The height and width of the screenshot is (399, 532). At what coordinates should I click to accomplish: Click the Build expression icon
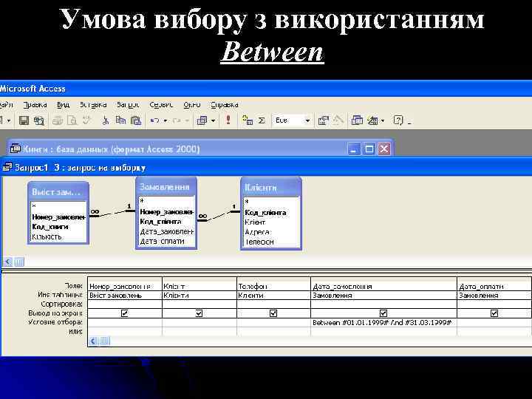338,120
